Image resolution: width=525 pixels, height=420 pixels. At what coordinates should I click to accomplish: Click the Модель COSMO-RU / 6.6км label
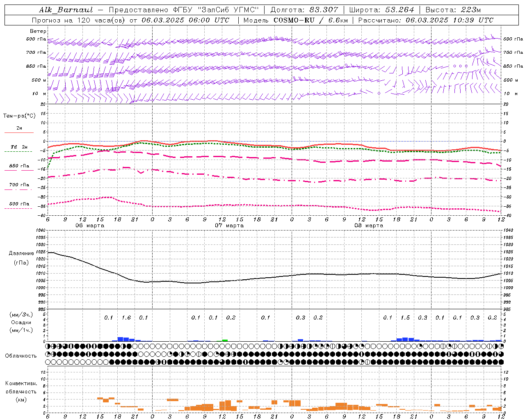coord(296,20)
